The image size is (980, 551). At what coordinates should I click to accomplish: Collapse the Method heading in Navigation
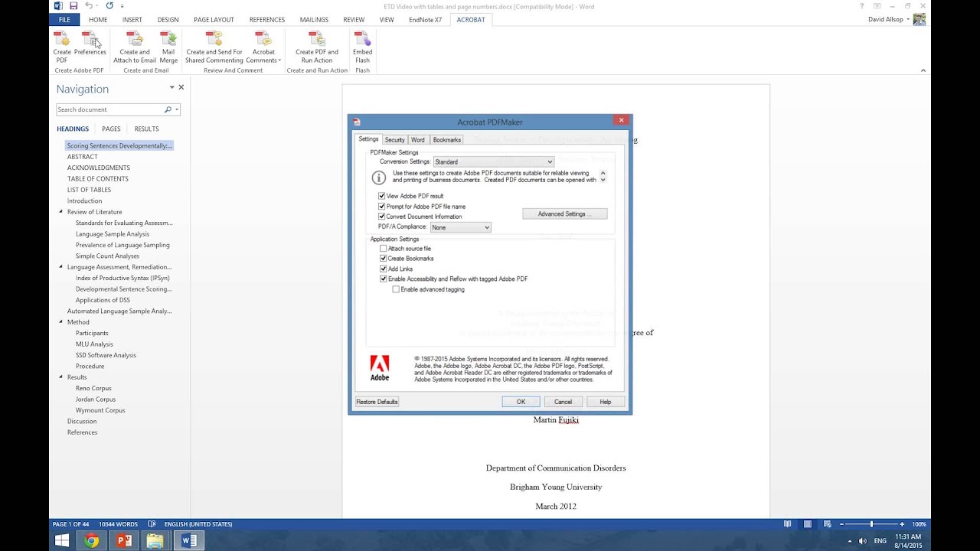point(61,322)
